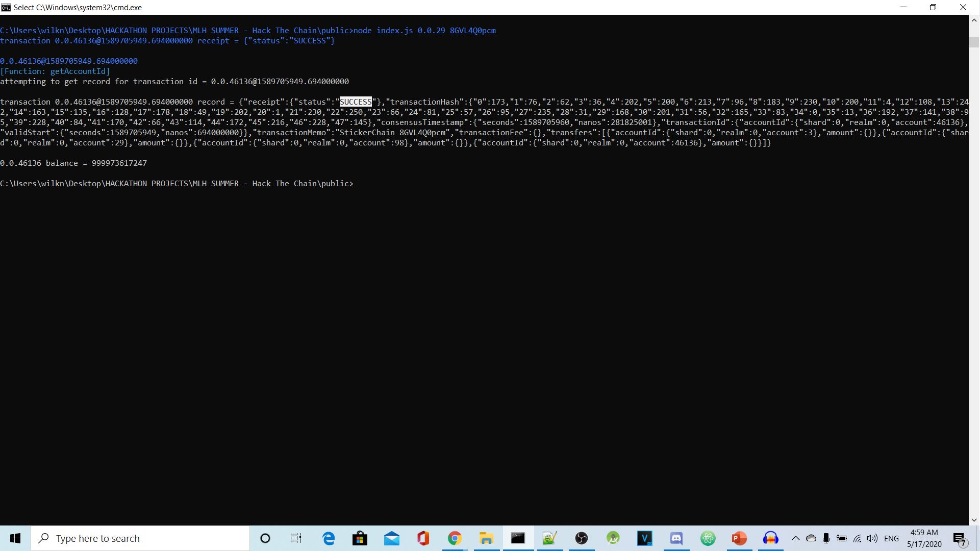Screen dimensions: 980x551
Task: Switch to PowerPoint in the taskbar
Action: 739,538
